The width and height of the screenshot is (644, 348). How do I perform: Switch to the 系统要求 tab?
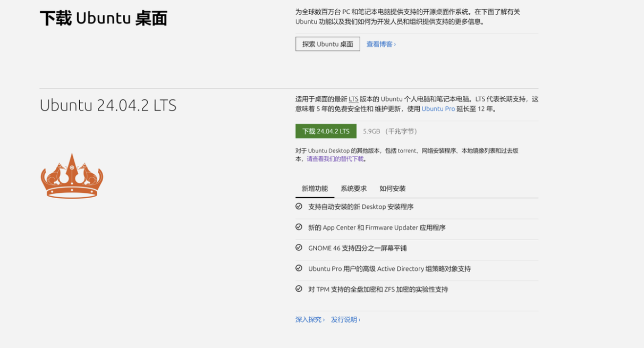(353, 189)
